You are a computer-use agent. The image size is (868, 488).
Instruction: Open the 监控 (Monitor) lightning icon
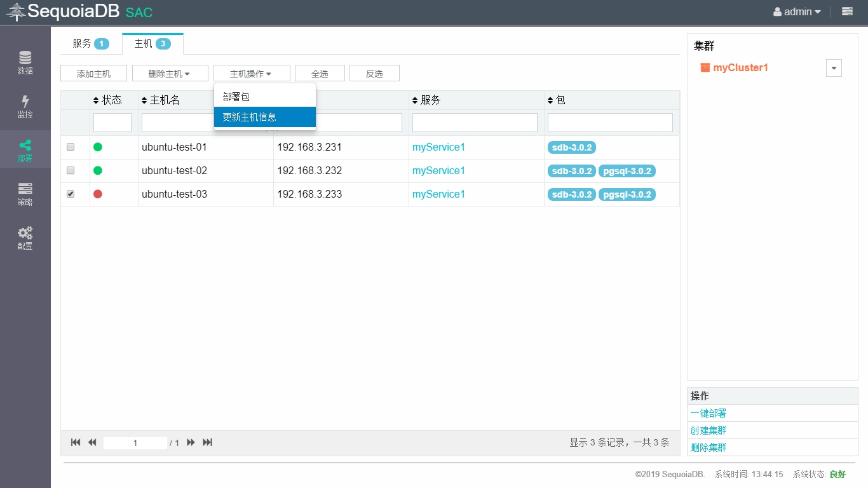point(25,106)
